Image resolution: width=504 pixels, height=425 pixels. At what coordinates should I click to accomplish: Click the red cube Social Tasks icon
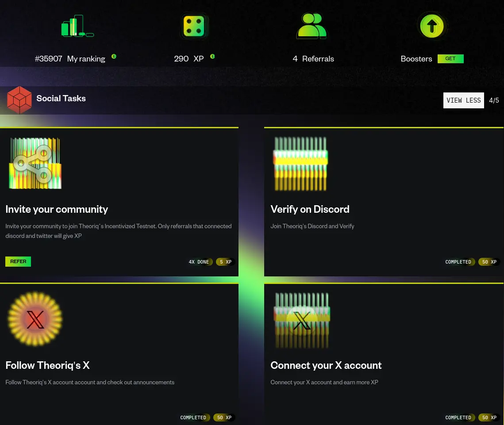click(x=19, y=100)
